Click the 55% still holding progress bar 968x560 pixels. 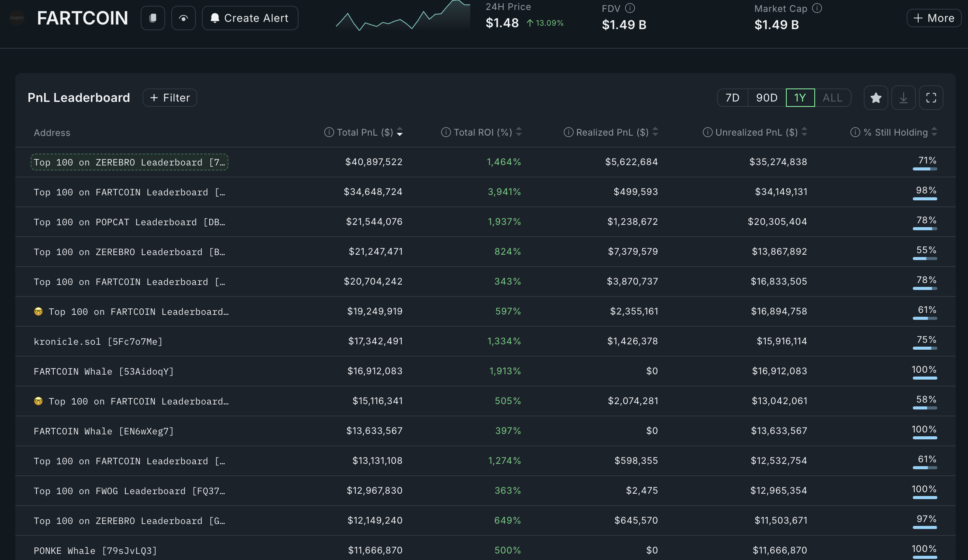[925, 259]
